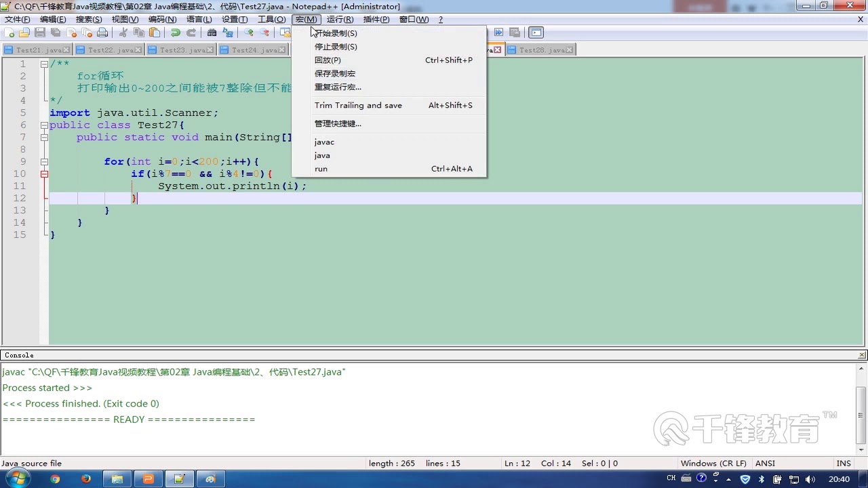Collapse class fold marker at line 6

coord(44,125)
